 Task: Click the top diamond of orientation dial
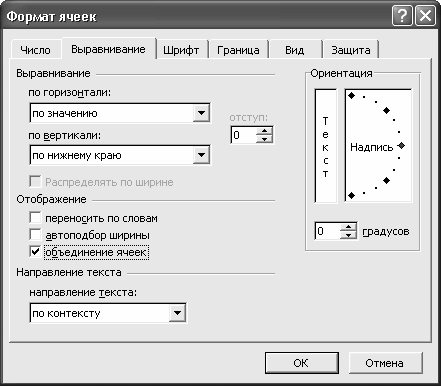351,96
